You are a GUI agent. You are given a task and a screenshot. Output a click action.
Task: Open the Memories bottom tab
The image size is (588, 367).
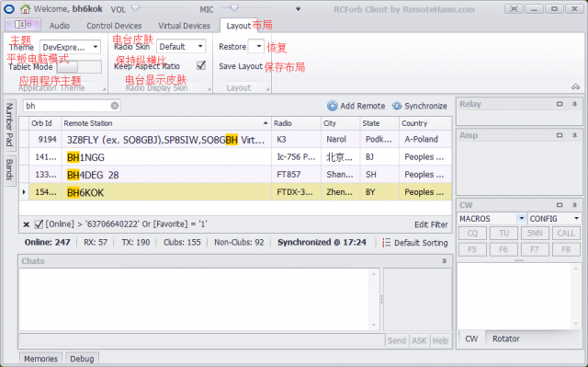pos(40,359)
